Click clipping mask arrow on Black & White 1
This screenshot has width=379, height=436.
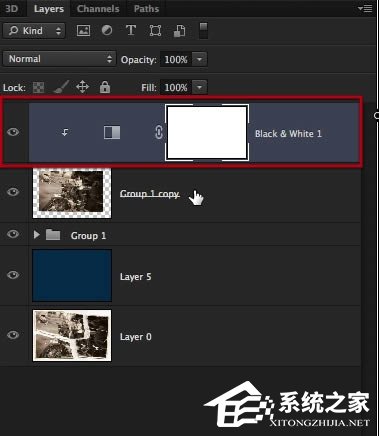(65, 133)
